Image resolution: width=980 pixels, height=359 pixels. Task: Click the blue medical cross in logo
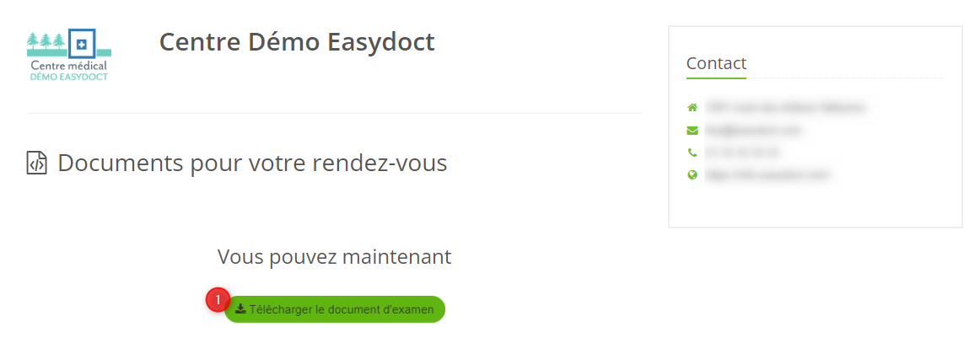82,43
